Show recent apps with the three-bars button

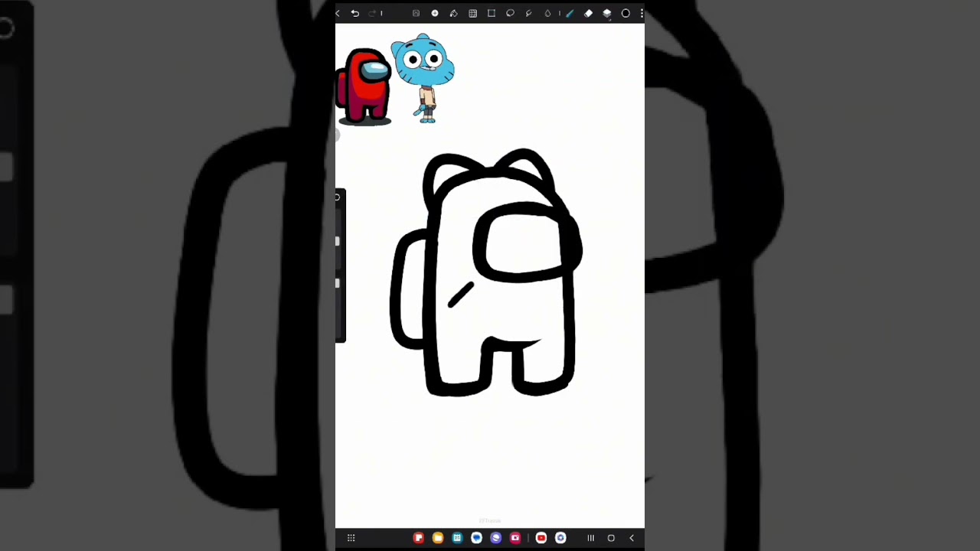(x=590, y=538)
